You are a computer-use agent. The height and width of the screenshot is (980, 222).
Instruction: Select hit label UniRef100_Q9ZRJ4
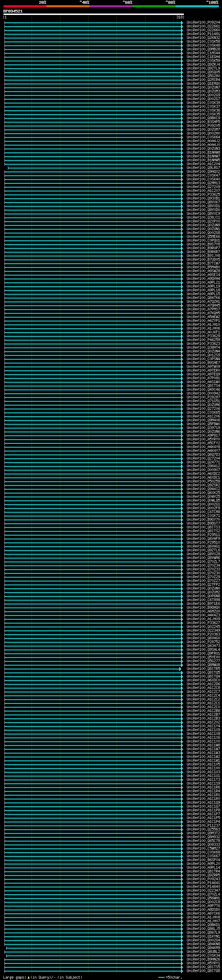pyautogui.click(x=203, y=64)
